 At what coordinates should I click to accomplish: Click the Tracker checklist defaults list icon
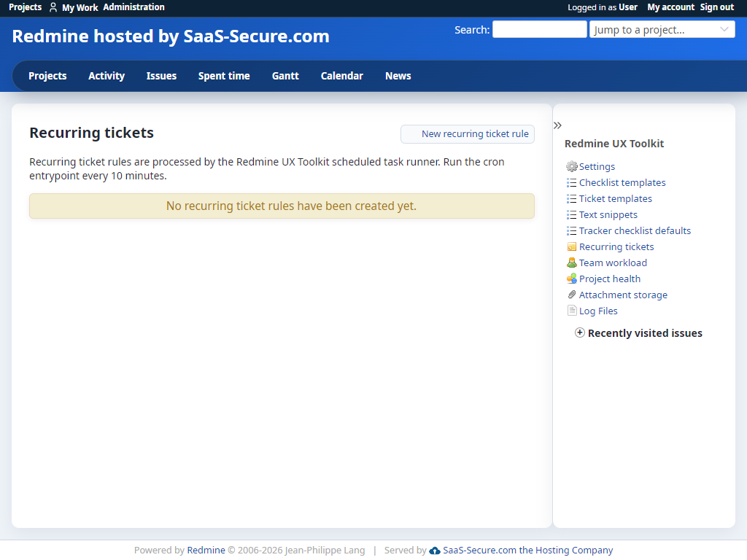tap(571, 231)
